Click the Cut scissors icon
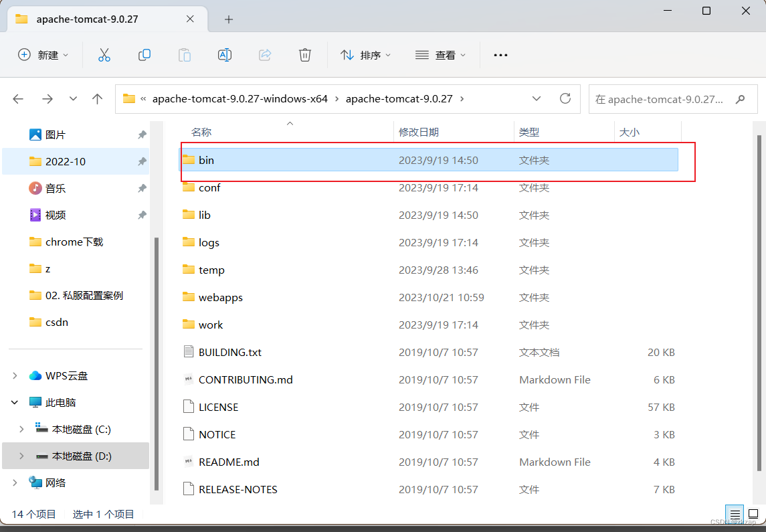The image size is (766, 532). pos(104,55)
